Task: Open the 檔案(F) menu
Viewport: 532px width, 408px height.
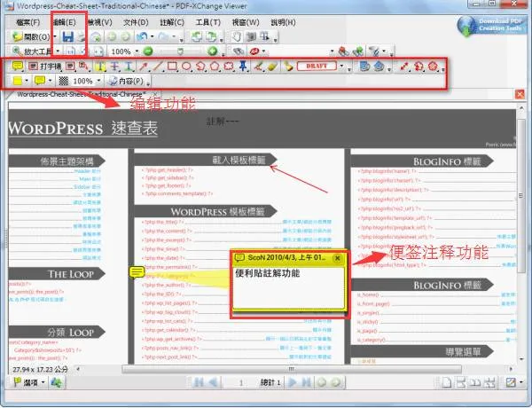Action: (x=28, y=22)
